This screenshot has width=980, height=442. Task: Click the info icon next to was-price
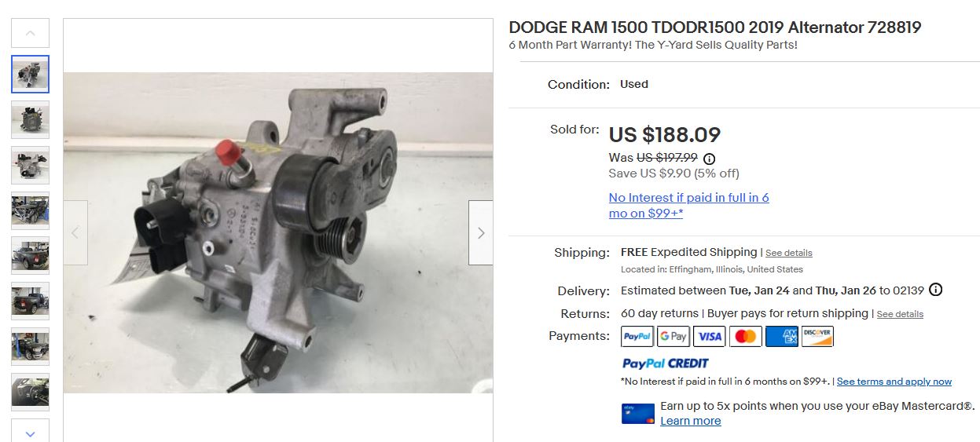[x=710, y=158]
